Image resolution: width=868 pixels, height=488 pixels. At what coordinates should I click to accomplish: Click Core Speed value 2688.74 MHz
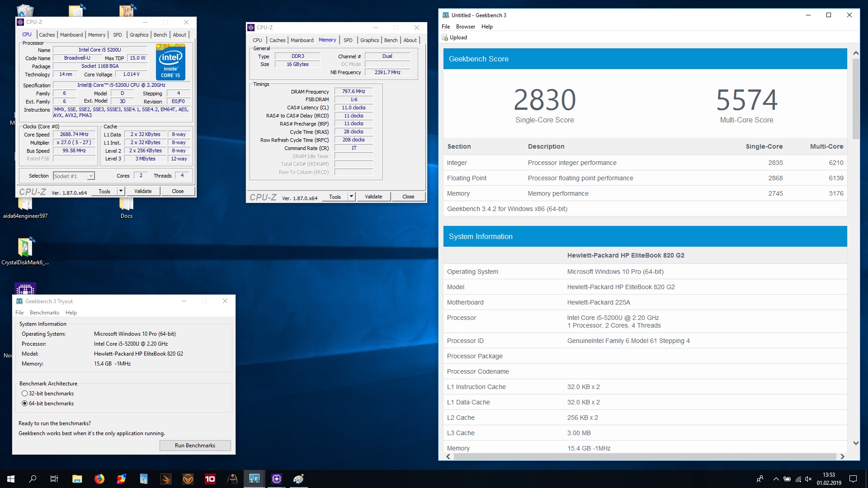74,134
